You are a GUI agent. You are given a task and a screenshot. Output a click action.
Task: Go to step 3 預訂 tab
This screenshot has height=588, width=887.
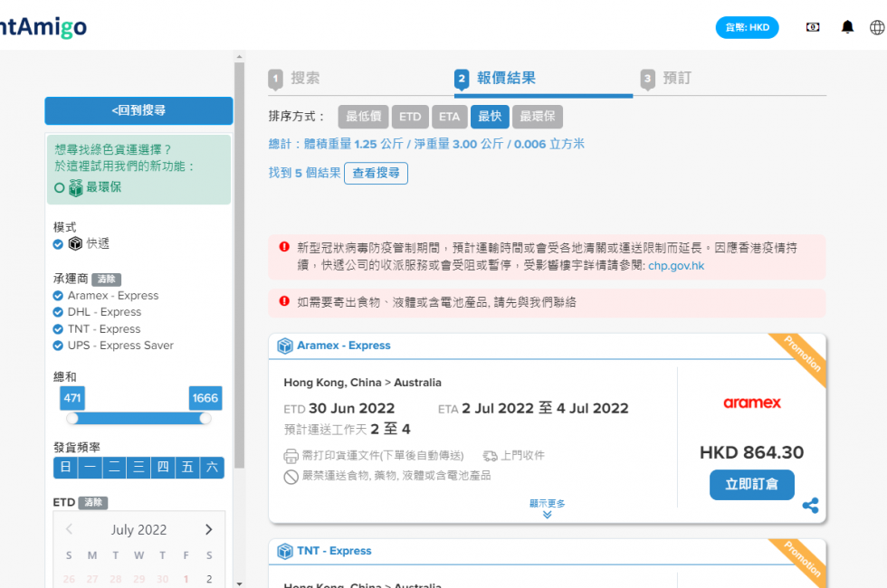(x=666, y=79)
